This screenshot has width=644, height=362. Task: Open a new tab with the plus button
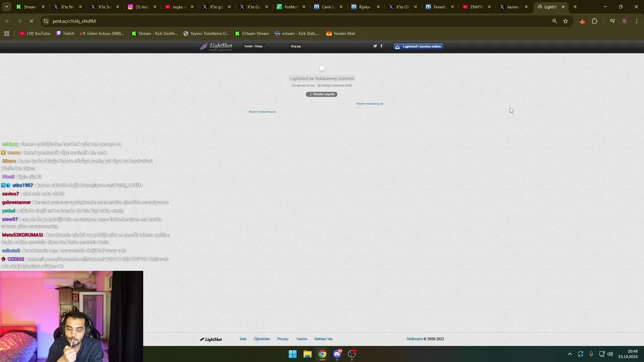(x=575, y=7)
